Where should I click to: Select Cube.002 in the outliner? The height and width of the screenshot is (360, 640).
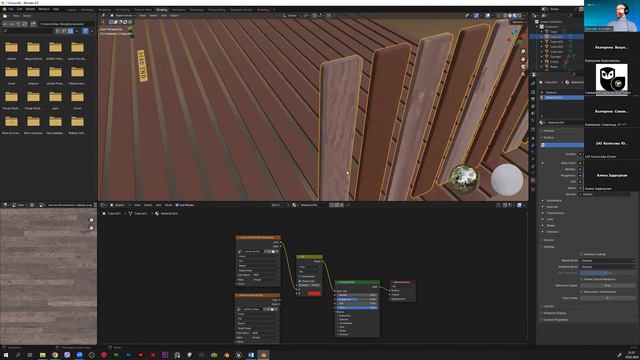pyautogui.click(x=556, y=42)
